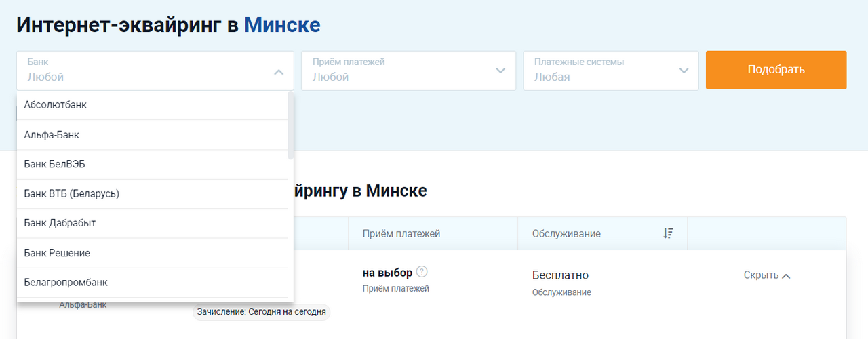868x339 pixels.
Task: Choose Банк Решение option
Action: pyautogui.click(x=57, y=253)
